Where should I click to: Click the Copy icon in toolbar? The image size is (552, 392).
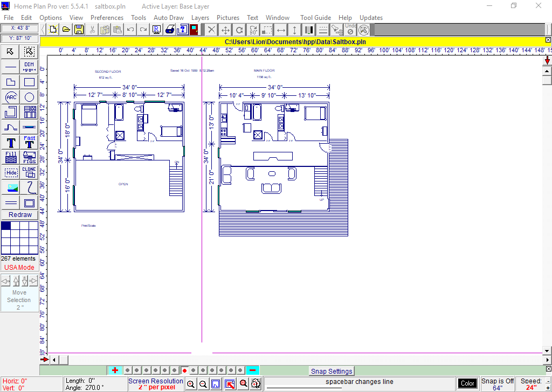105,30
